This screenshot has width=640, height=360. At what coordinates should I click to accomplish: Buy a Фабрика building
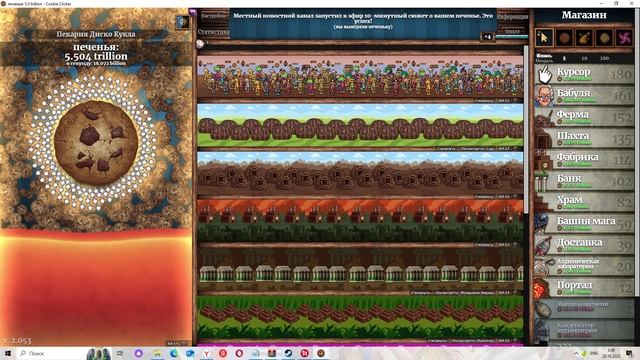pyautogui.click(x=584, y=159)
